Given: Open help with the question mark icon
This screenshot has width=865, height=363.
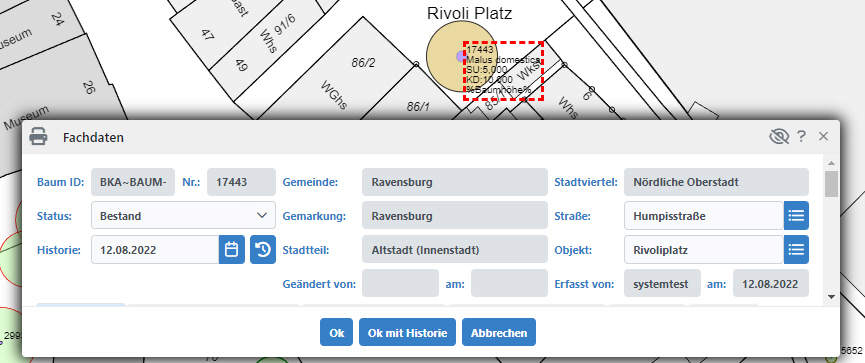Looking at the screenshot, I should pyautogui.click(x=802, y=137).
